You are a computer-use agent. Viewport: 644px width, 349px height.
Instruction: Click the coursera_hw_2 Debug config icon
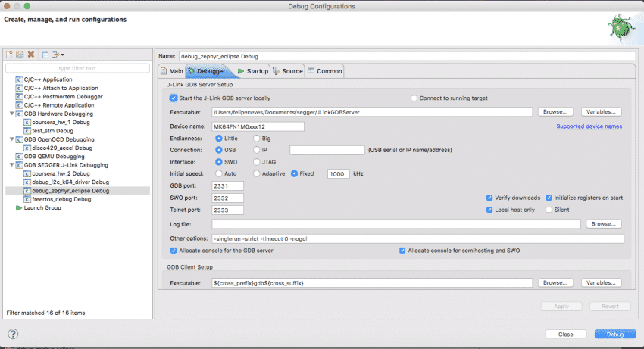coord(27,173)
